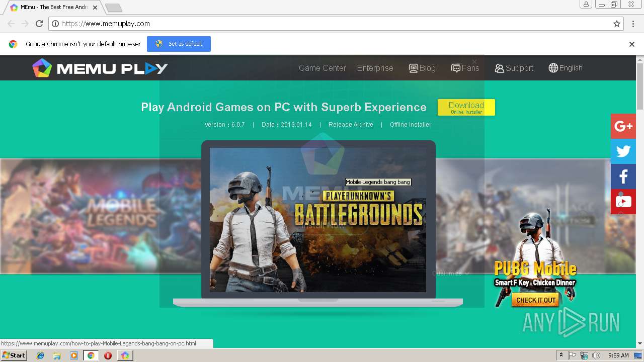The height and width of the screenshot is (362, 644).
Task: Set Chrome as default browser
Action: pyautogui.click(x=179, y=44)
